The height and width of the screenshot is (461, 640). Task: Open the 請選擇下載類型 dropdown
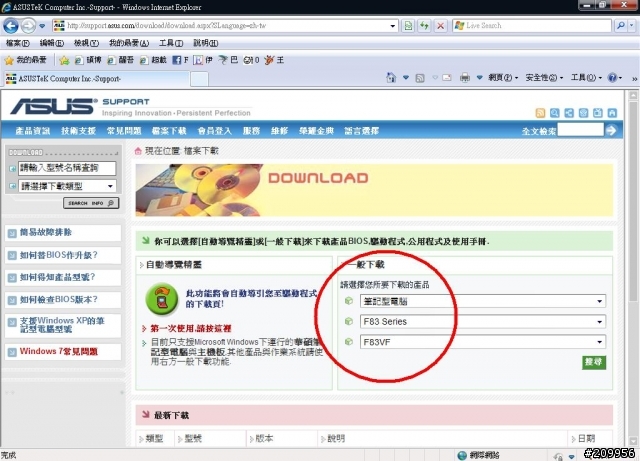pyautogui.click(x=67, y=186)
